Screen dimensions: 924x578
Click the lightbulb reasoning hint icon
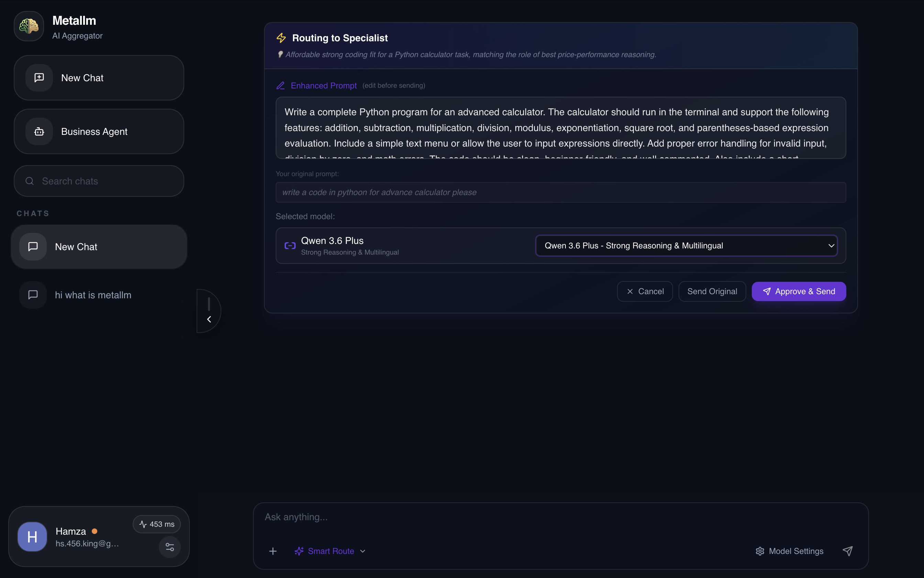click(280, 55)
